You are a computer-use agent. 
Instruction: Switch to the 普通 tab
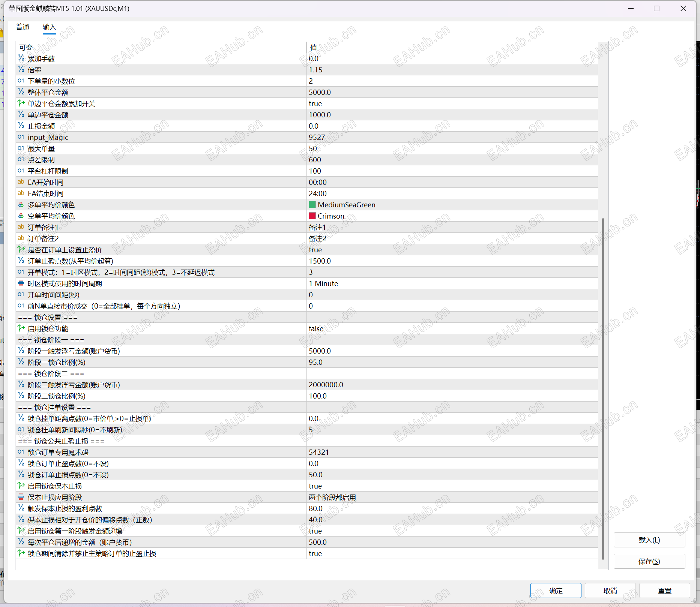pos(23,27)
